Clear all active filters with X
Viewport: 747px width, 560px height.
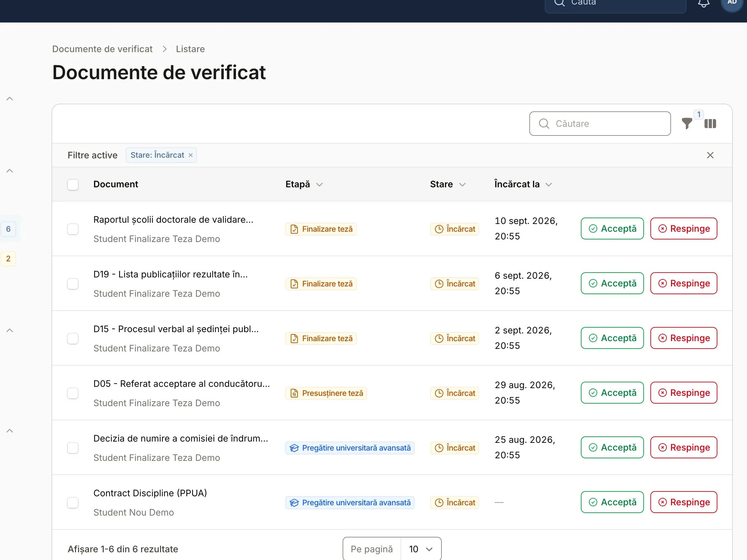[710, 155]
